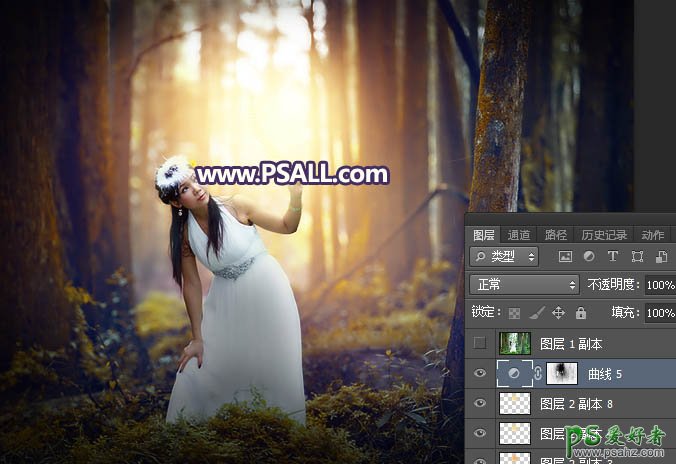Image resolution: width=676 pixels, height=464 pixels.
Task: Click lock position move icon
Action: point(557,313)
